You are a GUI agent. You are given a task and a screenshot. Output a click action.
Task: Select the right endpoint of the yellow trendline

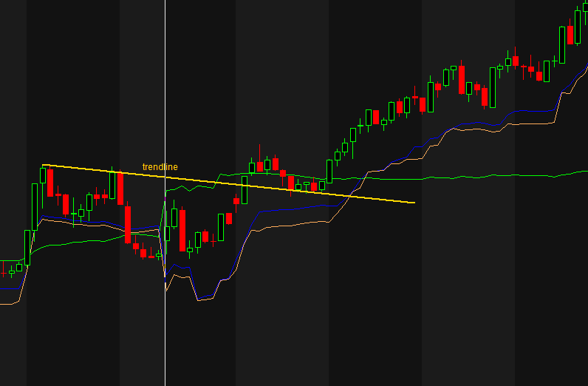(x=414, y=202)
